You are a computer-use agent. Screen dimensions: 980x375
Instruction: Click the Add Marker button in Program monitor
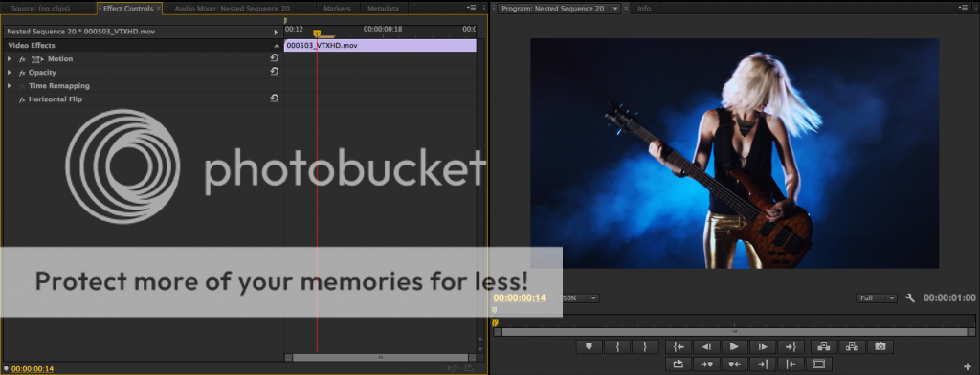pos(589,347)
